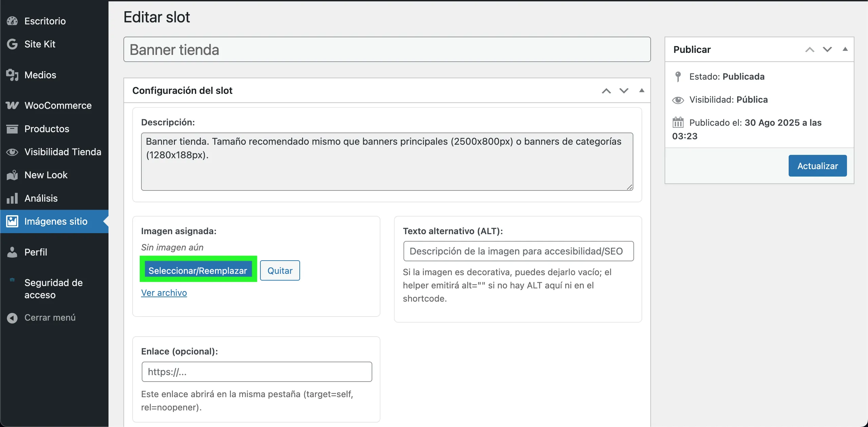
Task: Toggle the Publicar panel triangle
Action: click(x=845, y=49)
